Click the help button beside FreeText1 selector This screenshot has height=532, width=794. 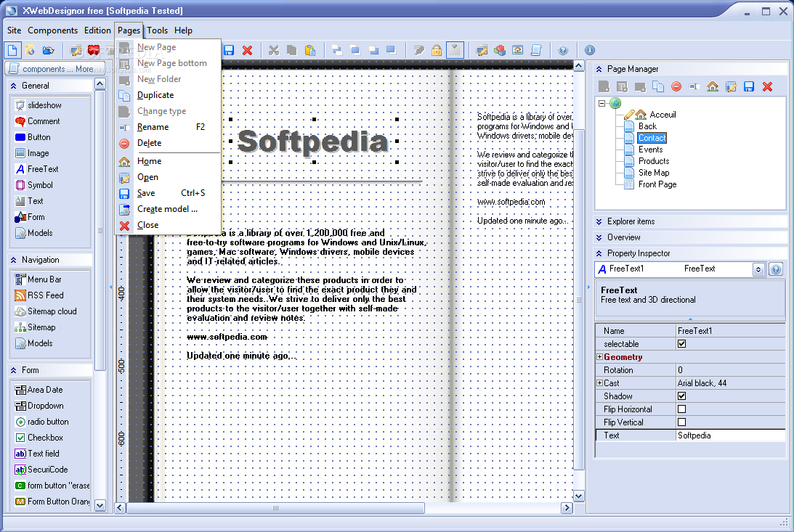[x=775, y=269]
